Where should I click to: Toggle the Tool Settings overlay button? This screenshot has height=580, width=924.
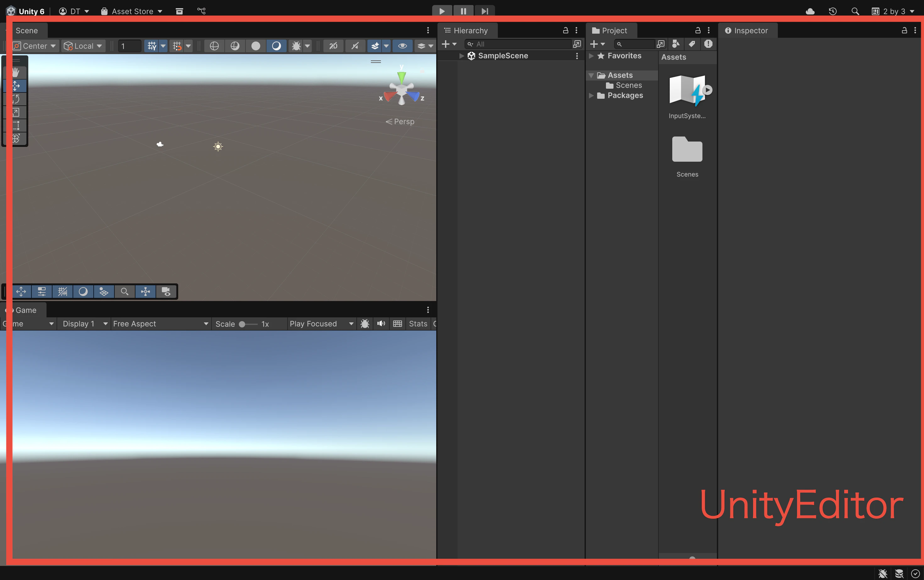(x=42, y=292)
